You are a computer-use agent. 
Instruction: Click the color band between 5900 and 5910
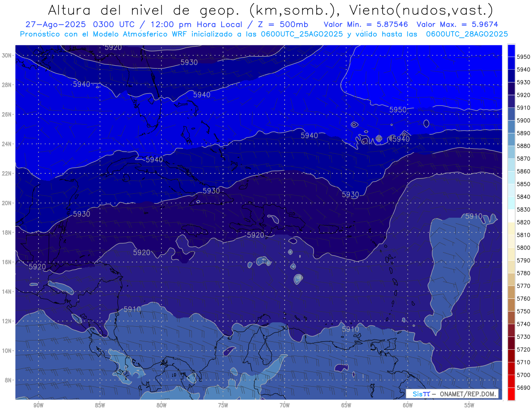coord(511,114)
